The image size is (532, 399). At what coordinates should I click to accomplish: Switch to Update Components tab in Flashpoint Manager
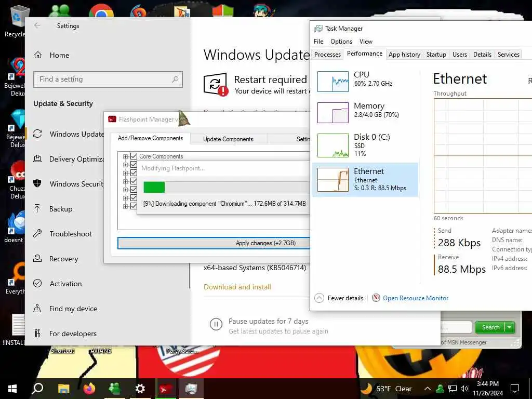[228, 139]
